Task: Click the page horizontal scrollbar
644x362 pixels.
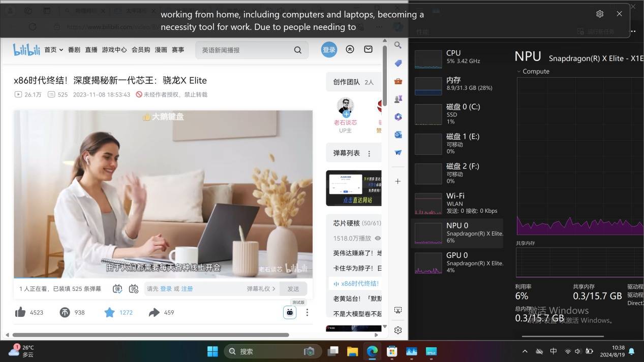Action: point(150,335)
